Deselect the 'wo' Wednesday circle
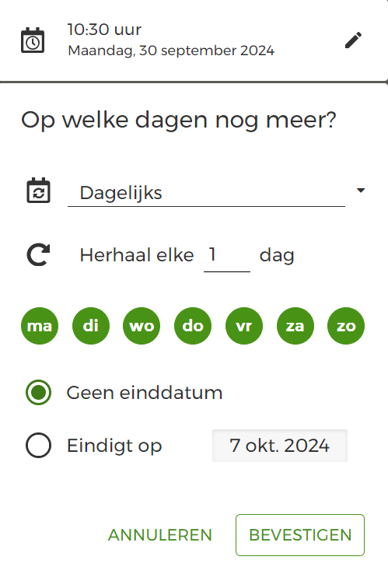The image size is (388, 588). 142,326
